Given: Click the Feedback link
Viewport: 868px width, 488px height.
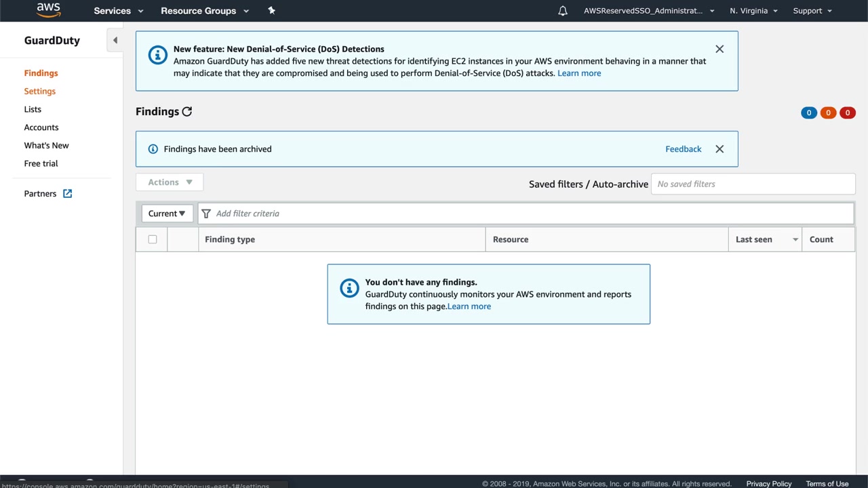Looking at the screenshot, I should 683,149.
